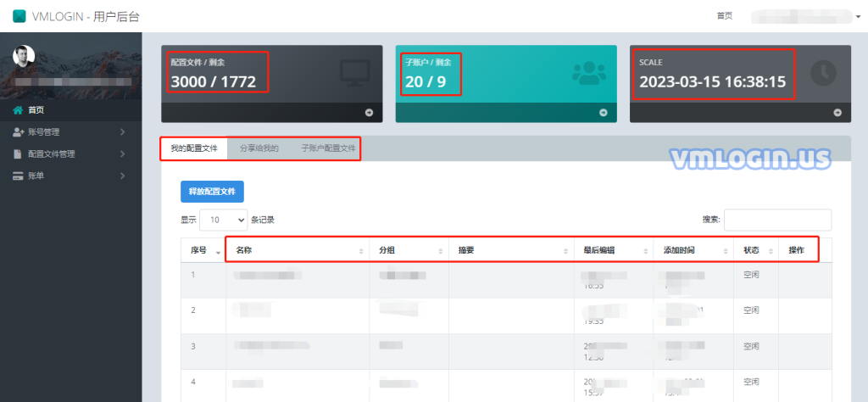Expand the 配置文件管理 chevron arrow
The image size is (868, 402).
[x=122, y=154]
